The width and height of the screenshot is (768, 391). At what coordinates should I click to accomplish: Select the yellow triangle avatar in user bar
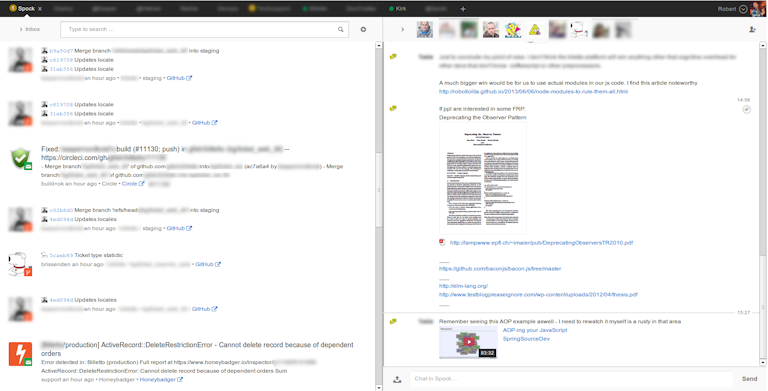(x=534, y=30)
